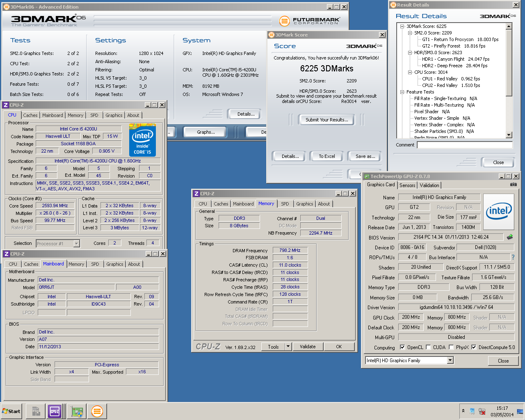Click the Result Details scroll down arrow
The width and height of the screenshot is (525, 420).
coord(509,135)
